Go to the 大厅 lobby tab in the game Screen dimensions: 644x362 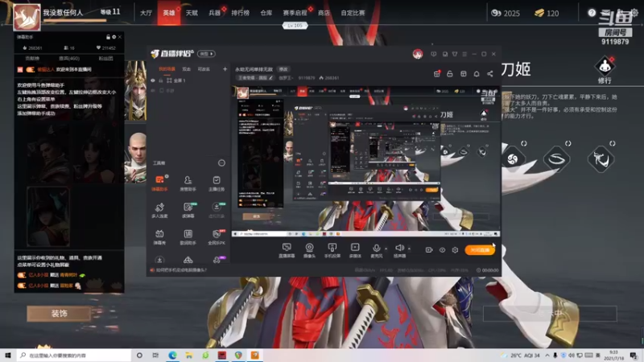146,13
